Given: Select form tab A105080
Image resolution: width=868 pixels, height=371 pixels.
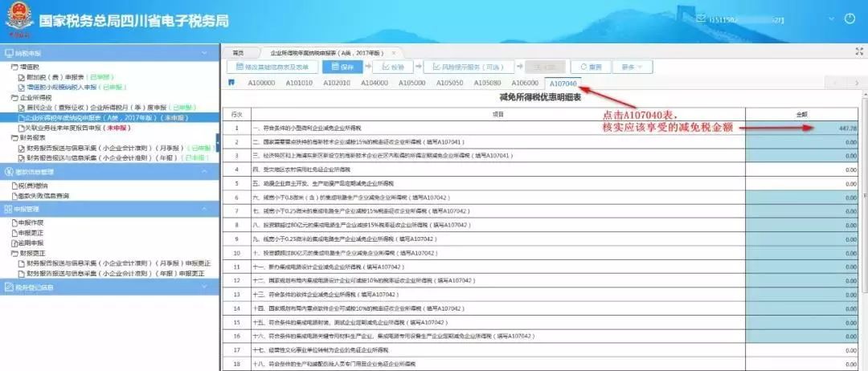Looking at the screenshot, I should pos(487,83).
